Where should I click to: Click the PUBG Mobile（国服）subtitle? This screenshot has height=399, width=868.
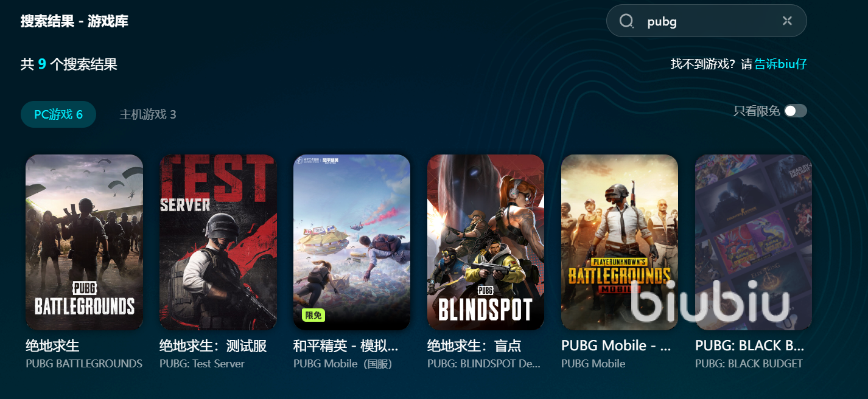(x=343, y=364)
